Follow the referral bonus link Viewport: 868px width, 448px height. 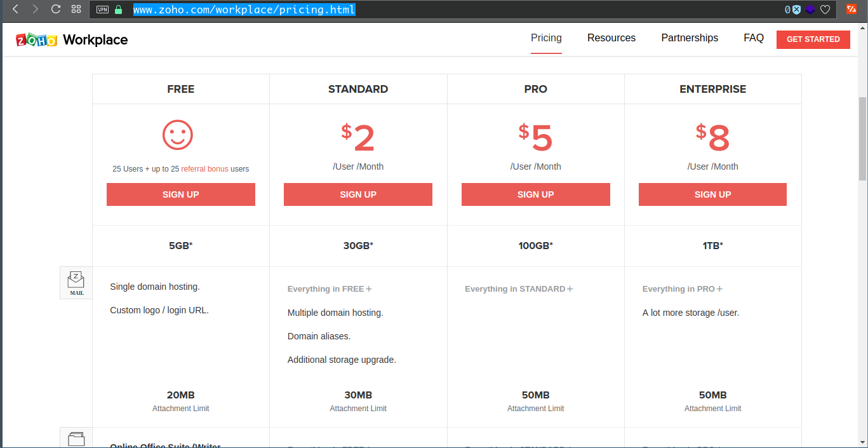[x=204, y=169]
